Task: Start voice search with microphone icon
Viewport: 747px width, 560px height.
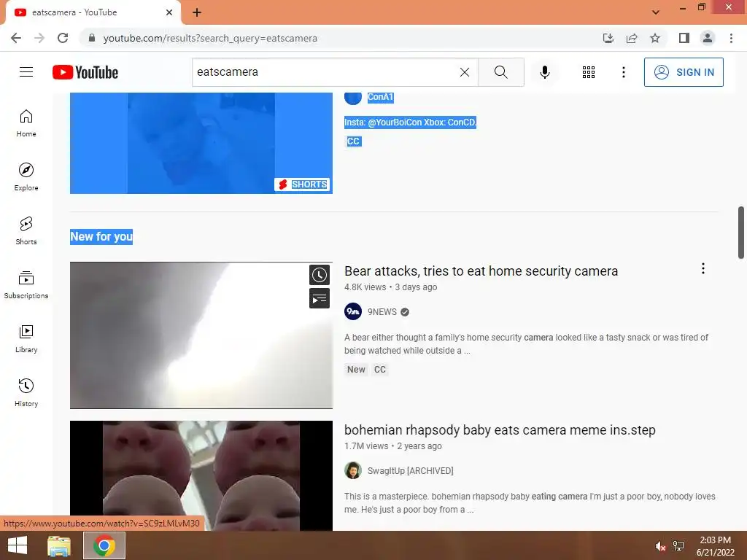Action: click(x=544, y=72)
